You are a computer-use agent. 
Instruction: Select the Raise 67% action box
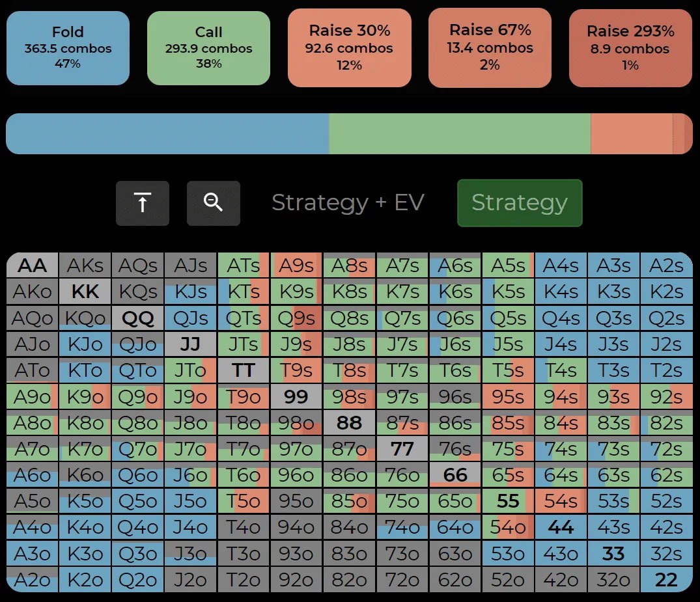tap(490, 48)
